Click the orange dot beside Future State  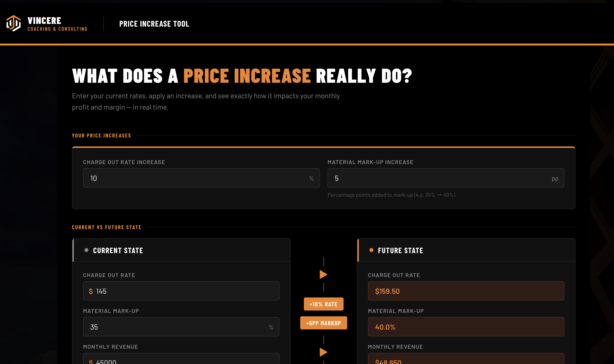click(x=371, y=250)
